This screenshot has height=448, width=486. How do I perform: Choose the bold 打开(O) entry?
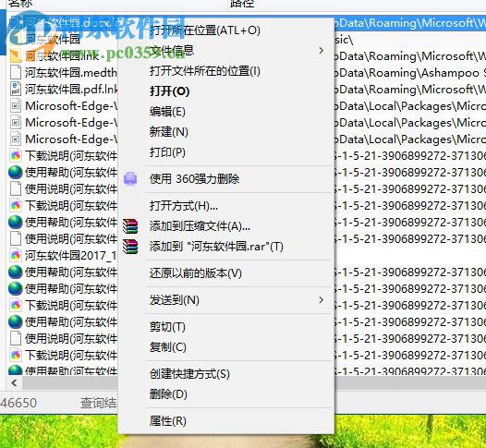pyautogui.click(x=169, y=91)
